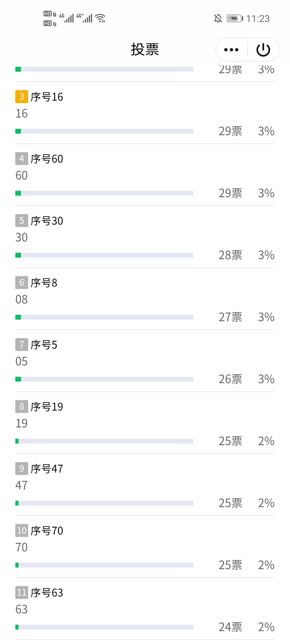Tap the 序号70 candidate title
This screenshot has height=644, width=290.
click(x=47, y=531)
